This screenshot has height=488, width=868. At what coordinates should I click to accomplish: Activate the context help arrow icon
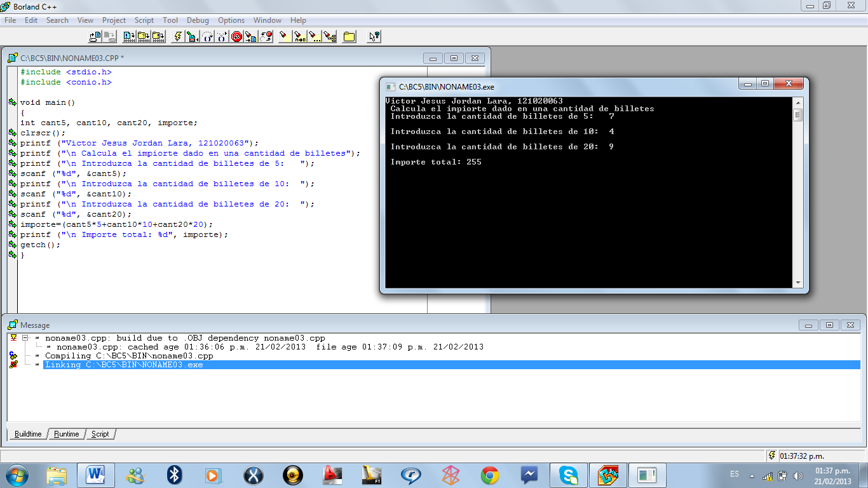click(372, 36)
